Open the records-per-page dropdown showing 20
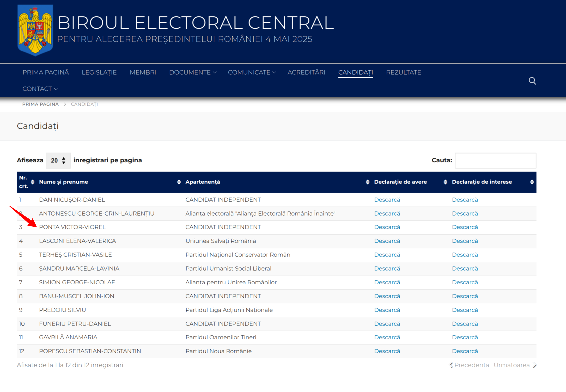The height and width of the screenshot is (392, 566). (58, 160)
